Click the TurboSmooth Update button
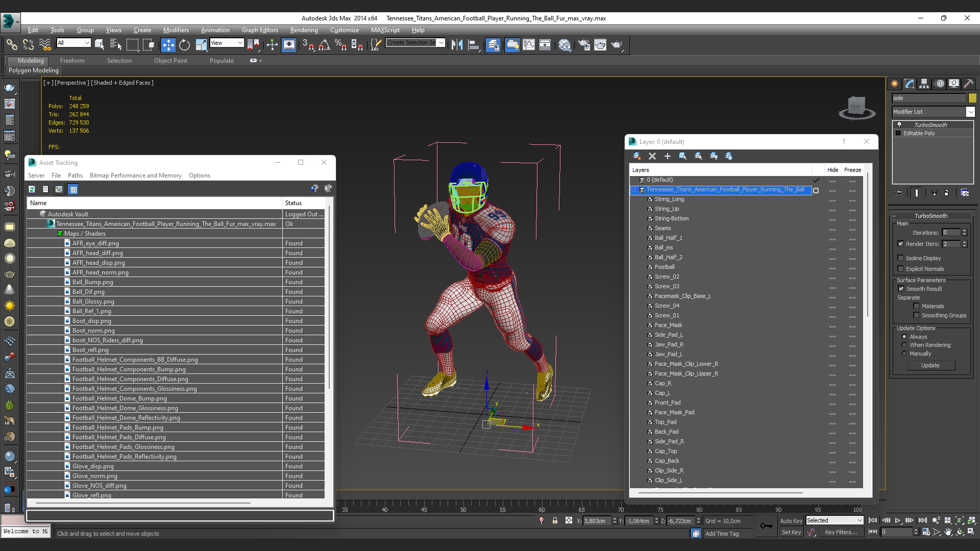The height and width of the screenshot is (551, 980). 930,365
